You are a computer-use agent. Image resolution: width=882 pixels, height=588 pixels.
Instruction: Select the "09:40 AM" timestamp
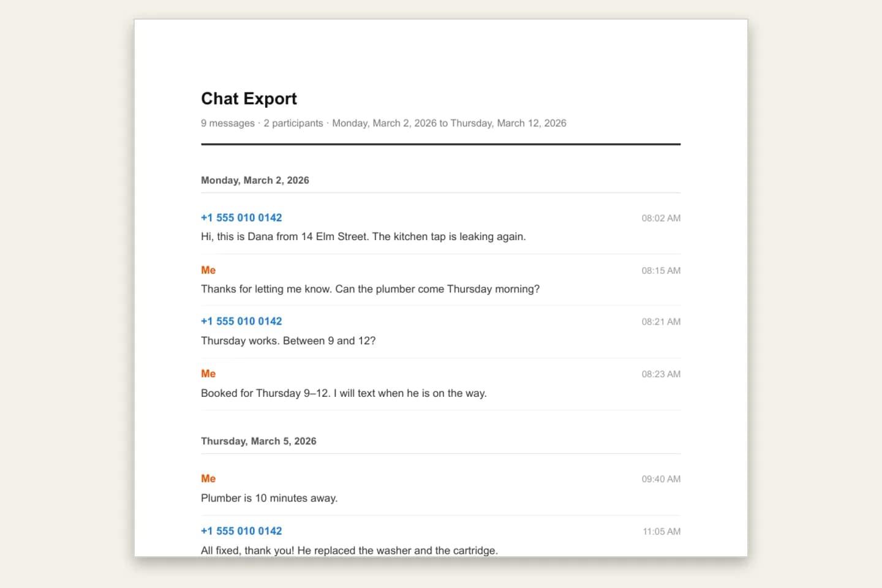click(661, 479)
